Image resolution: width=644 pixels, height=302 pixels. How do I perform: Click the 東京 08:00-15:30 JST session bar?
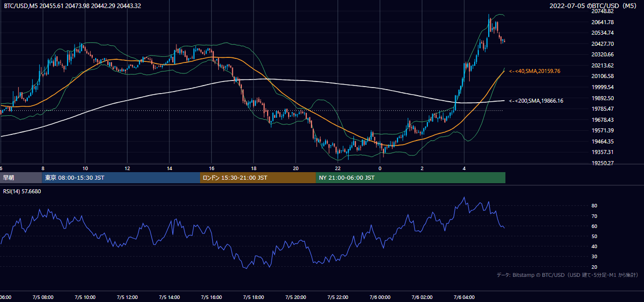[x=121, y=178]
